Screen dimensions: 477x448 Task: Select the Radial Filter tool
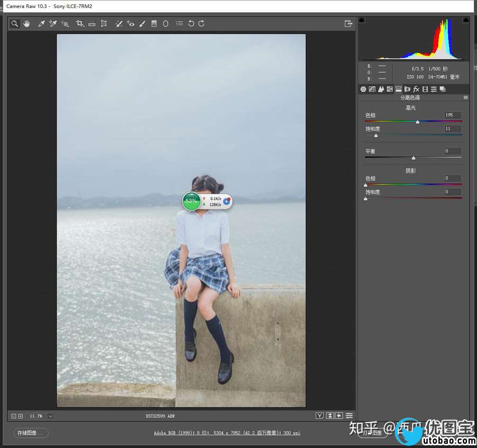pyautogui.click(x=165, y=23)
